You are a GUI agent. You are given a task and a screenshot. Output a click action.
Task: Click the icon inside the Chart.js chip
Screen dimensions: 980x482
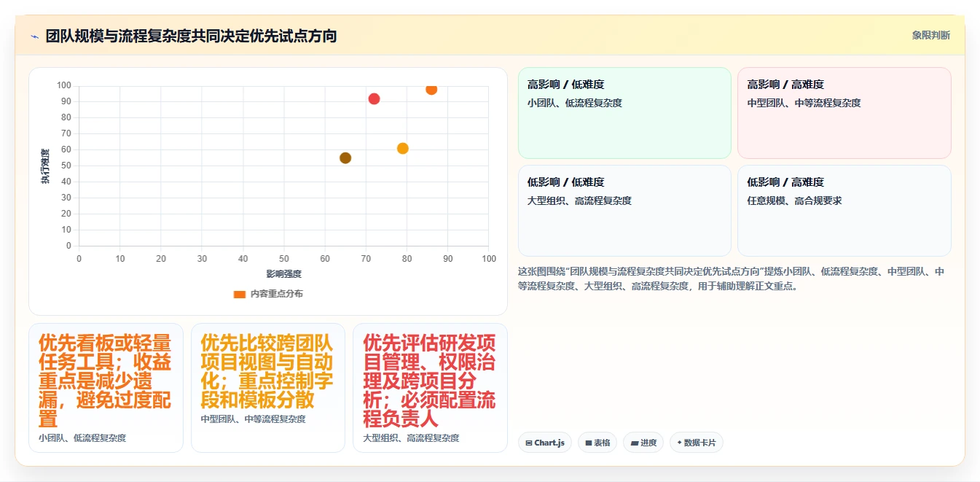pyautogui.click(x=528, y=443)
